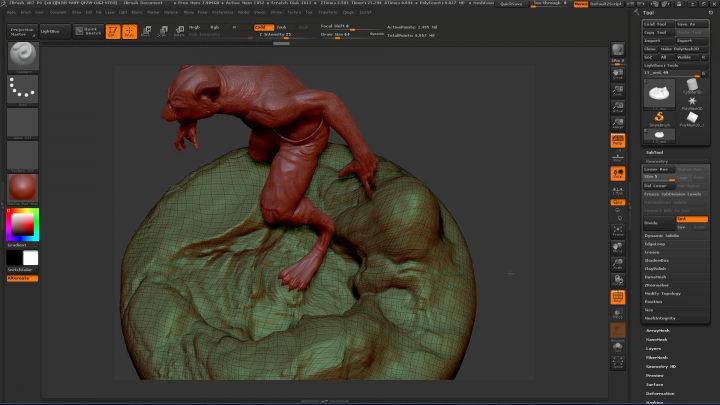
Task: Click the BPR render icon
Action: 618,50
